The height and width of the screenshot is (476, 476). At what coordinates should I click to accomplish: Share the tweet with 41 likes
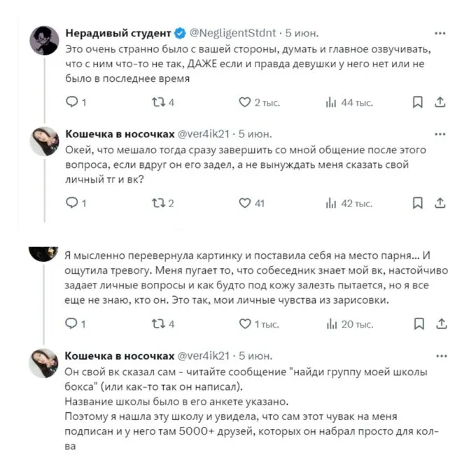click(440, 204)
